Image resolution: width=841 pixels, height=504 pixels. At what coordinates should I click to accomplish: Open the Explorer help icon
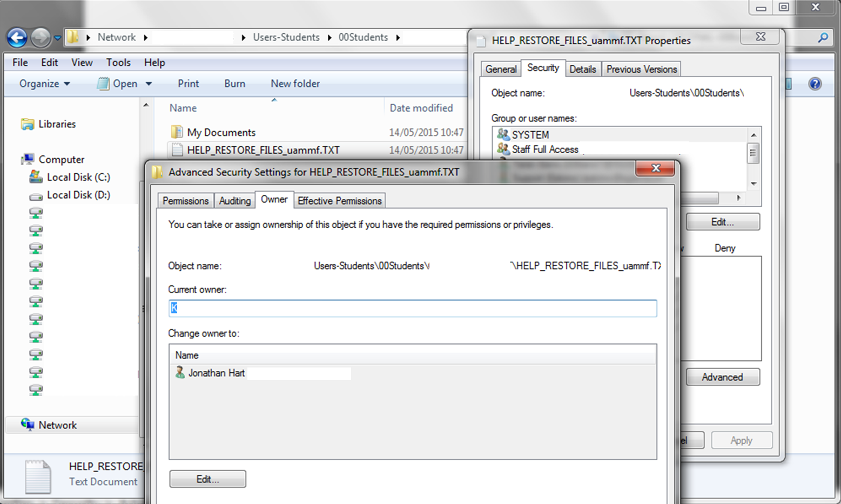(x=815, y=84)
